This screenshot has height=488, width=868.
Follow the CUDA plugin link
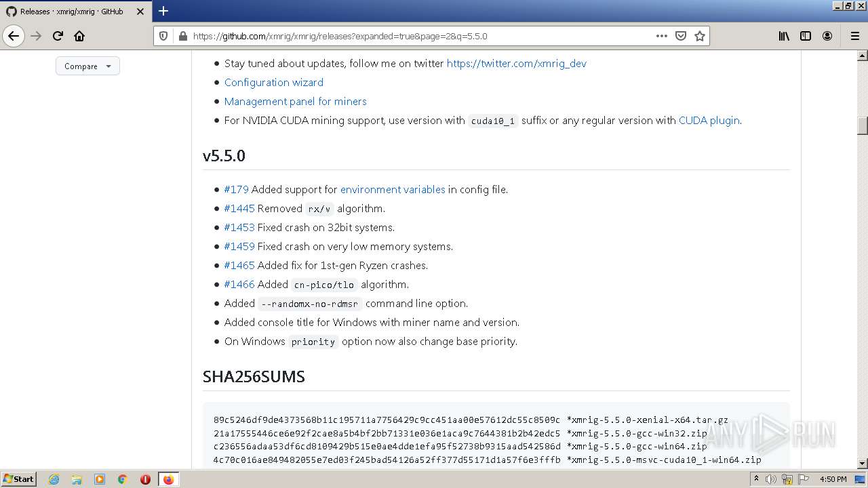(x=709, y=120)
